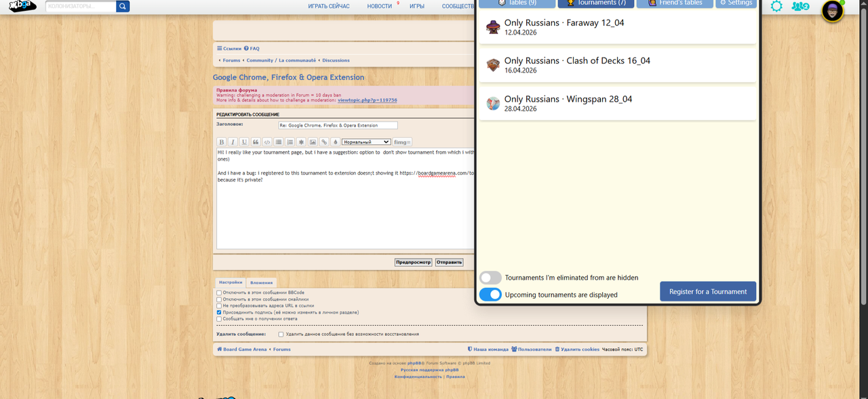
Task: Open the player avatar menu
Action: 832,12
